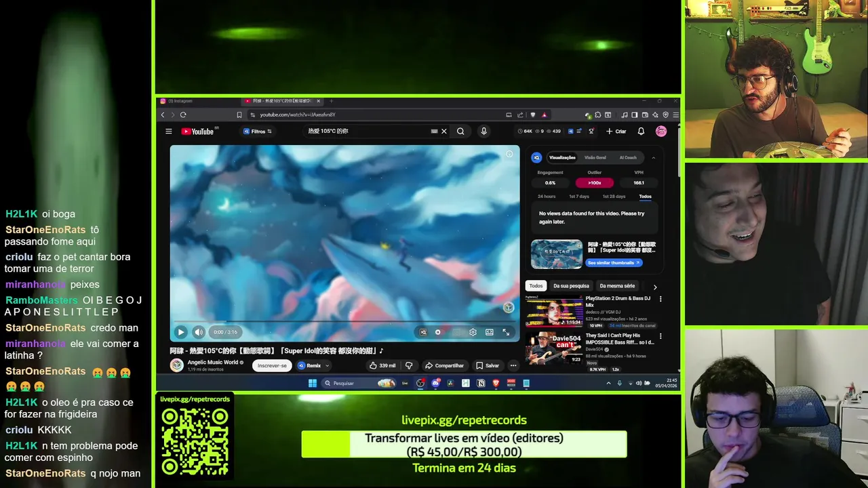Select the AI Coach tab

tap(628, 157)
